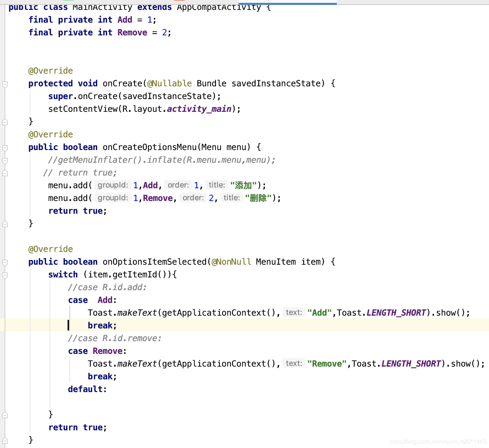Collapse the commented getMenuInflater block via its fold marker
489x448 pixels.
coord(5,161)
